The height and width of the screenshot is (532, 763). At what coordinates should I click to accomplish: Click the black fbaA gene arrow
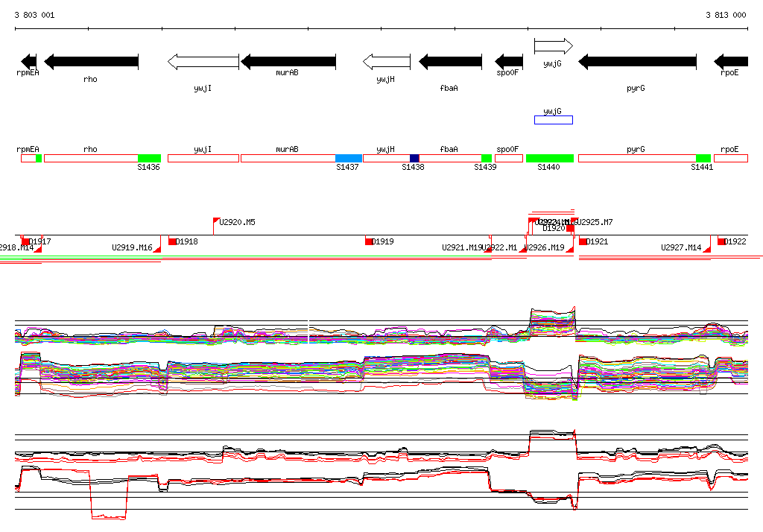(451, 62)
